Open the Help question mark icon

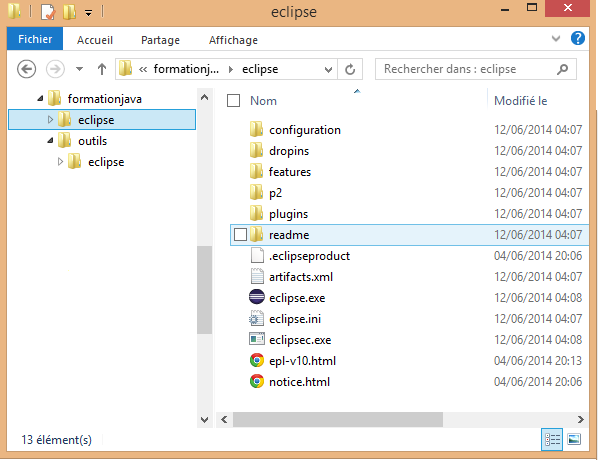coord(577,39)
